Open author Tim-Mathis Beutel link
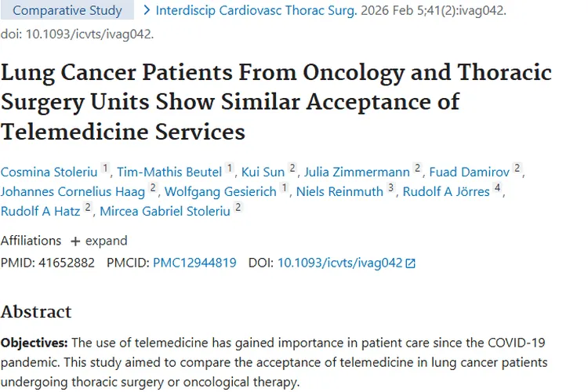Image resolution: width=588 pixels, height=392 pixels. [x=169, y=171]
